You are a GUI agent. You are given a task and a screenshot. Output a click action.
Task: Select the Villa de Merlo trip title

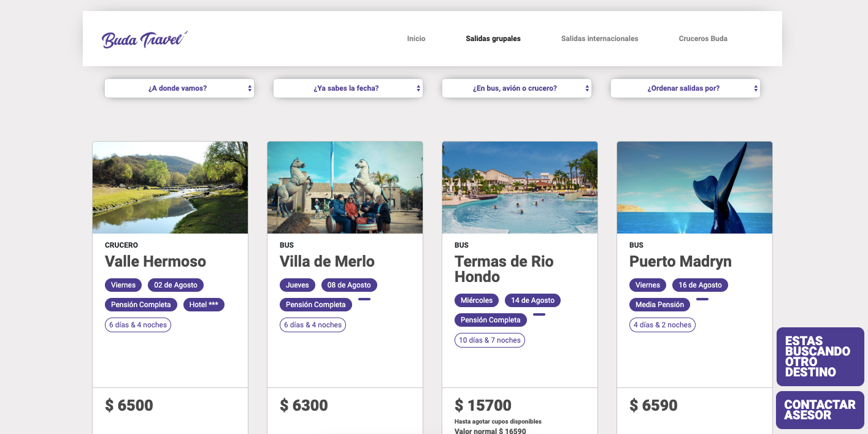[x=327, y=262]
